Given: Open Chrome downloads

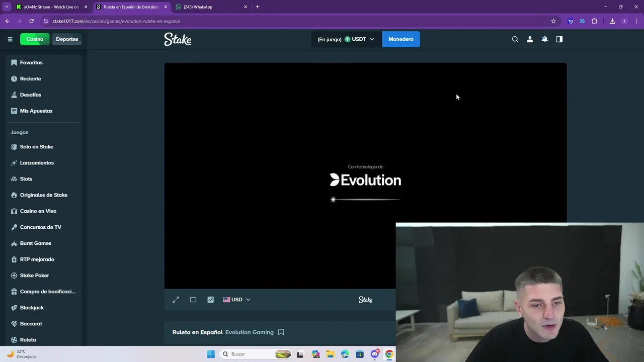Looking at the screenshot, I should (x=612, y=21).
